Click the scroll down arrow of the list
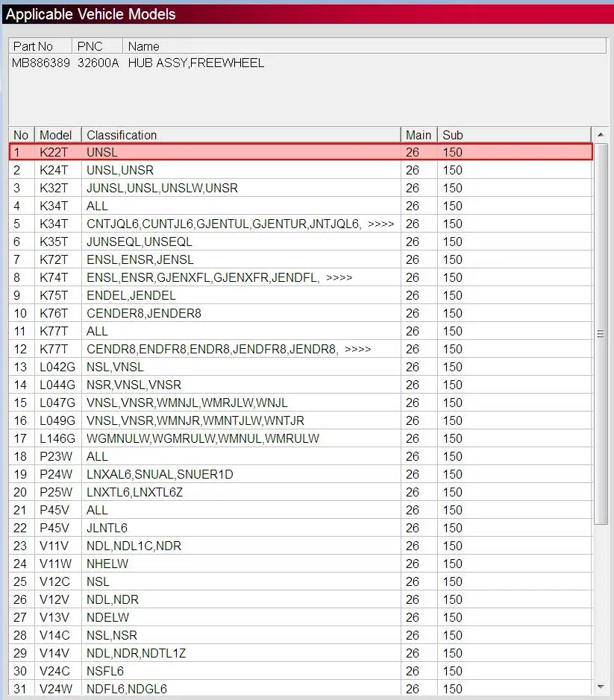Screen dimensions: 614x700 coord(601,687)
